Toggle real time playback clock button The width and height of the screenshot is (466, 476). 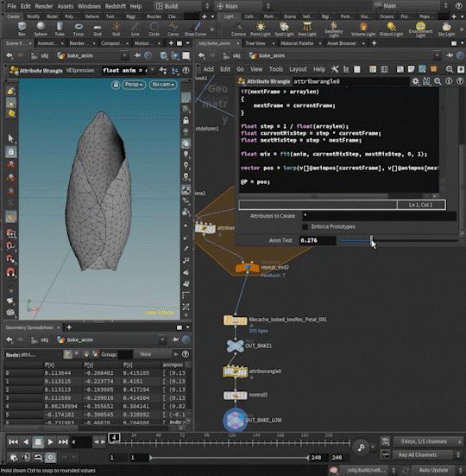click(x=50, y=457)
